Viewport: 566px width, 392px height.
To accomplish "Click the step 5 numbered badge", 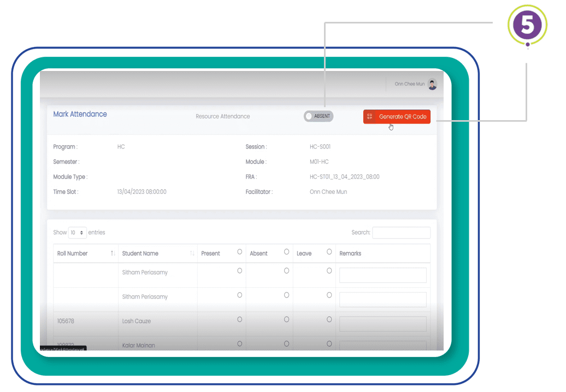I will pyautogui.click(x=527, y=25).
